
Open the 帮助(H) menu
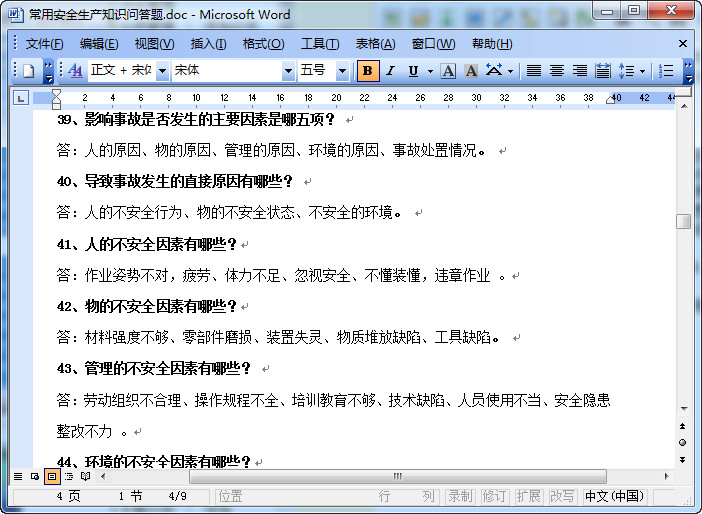point(492,44)
